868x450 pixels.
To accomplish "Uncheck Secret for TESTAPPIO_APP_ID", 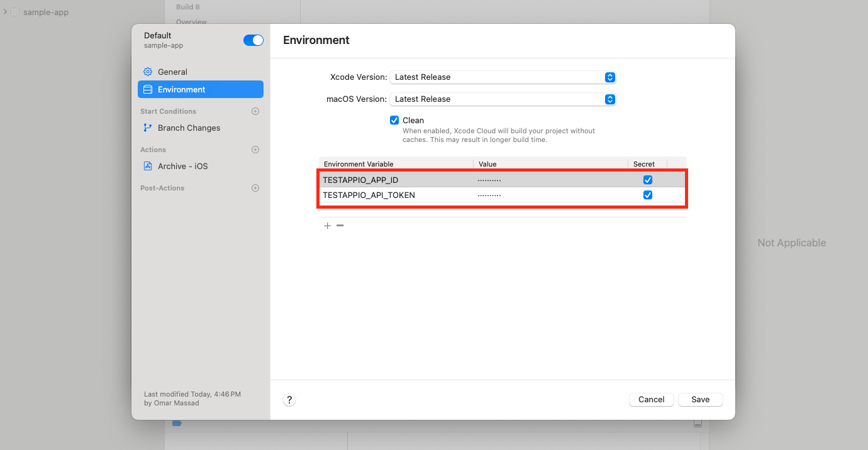I will click(648, 180).
